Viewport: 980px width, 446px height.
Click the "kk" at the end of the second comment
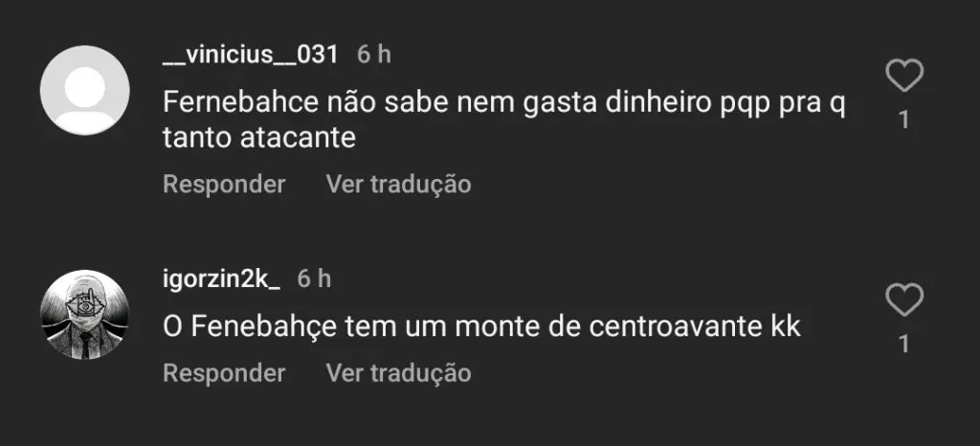(x=785, y=327)
